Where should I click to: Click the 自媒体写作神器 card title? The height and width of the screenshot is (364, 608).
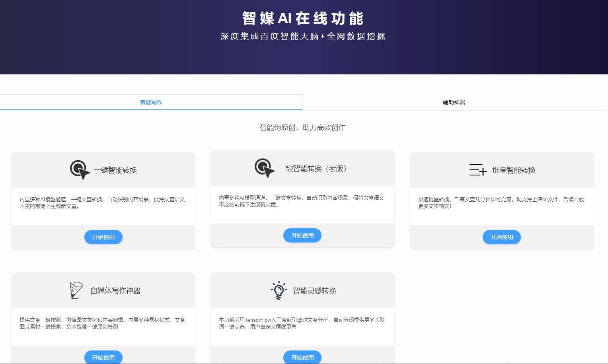[x=115, y=291]
